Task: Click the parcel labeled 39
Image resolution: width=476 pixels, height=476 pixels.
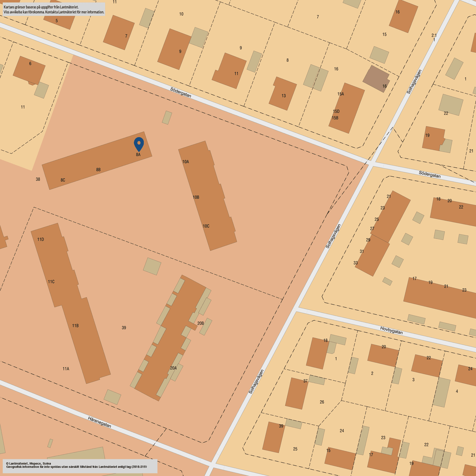Action: point(124,327)
